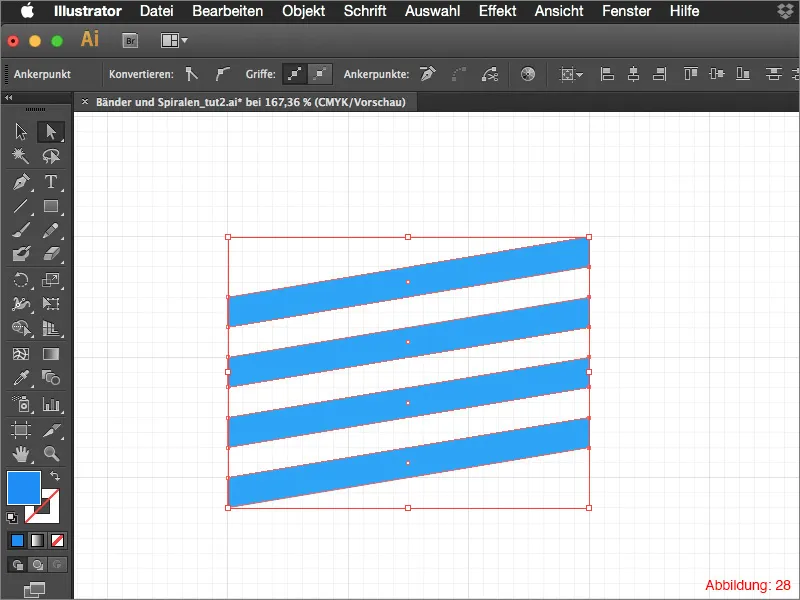Select the Scale tool

tap(51, 280)
